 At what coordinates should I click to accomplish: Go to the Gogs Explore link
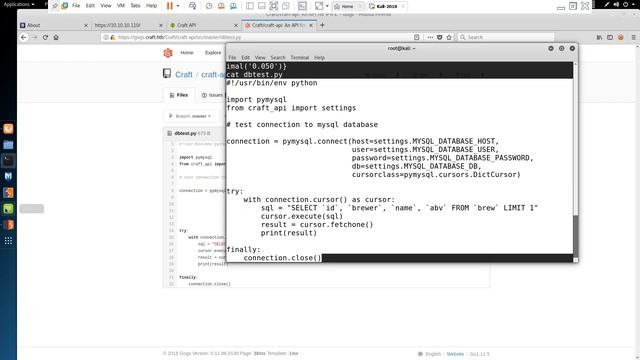point(213,53)
